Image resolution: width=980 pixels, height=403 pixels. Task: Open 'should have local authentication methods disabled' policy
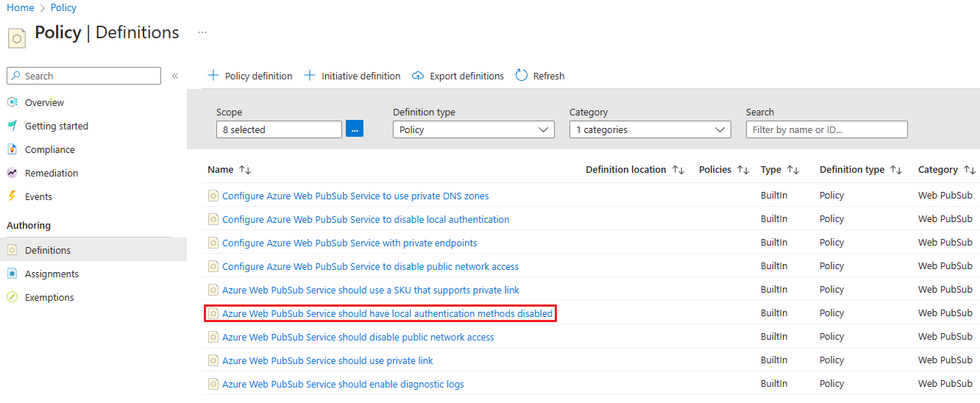point(387,313)
